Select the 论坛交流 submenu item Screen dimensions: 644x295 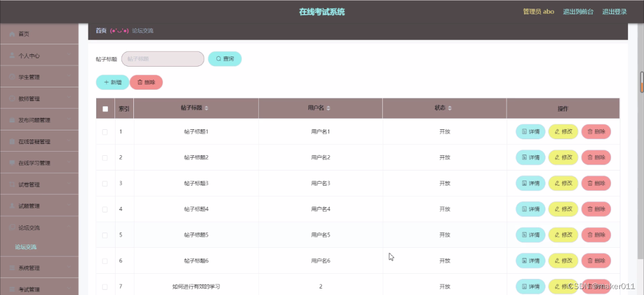(x=25, y=247)
